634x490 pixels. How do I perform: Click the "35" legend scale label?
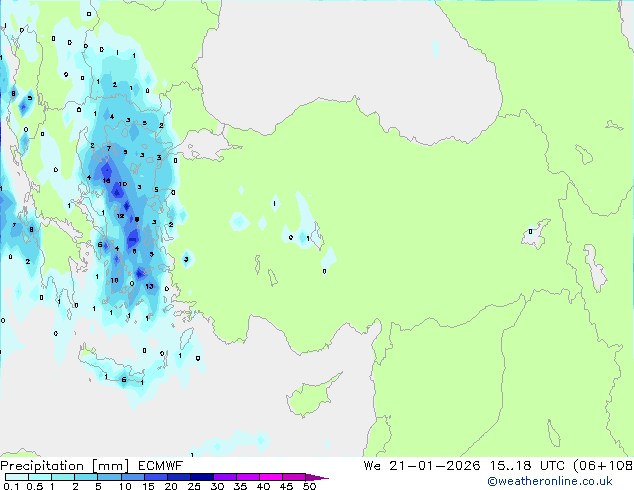(x=240, y=486)
